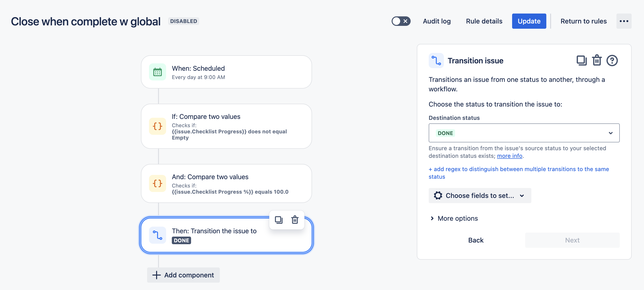Screen dimensions: 644x290
Task: Click the Scheduled trigger calendar icon
Action: 157,72
